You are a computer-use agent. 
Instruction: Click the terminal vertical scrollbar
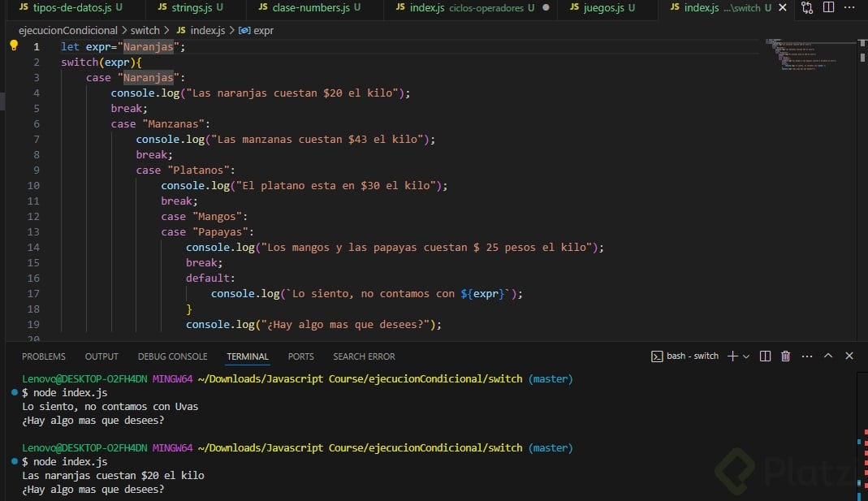862,436
